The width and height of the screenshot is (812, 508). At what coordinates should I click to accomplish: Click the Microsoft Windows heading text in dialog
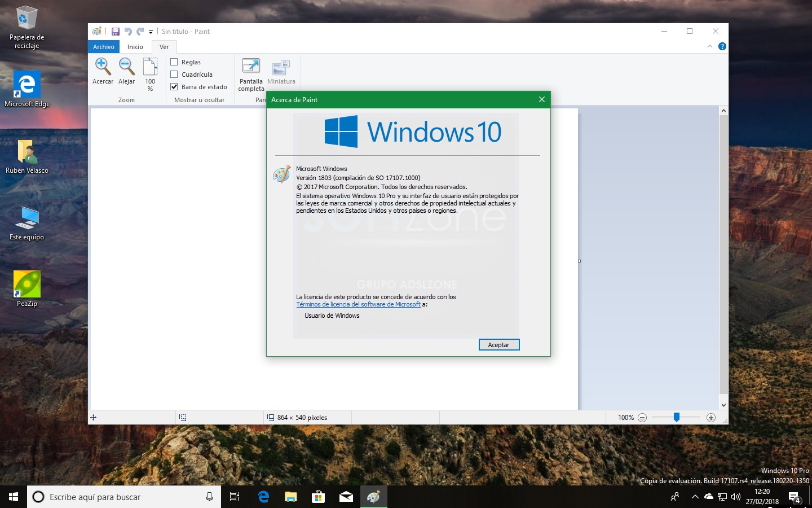321,169
